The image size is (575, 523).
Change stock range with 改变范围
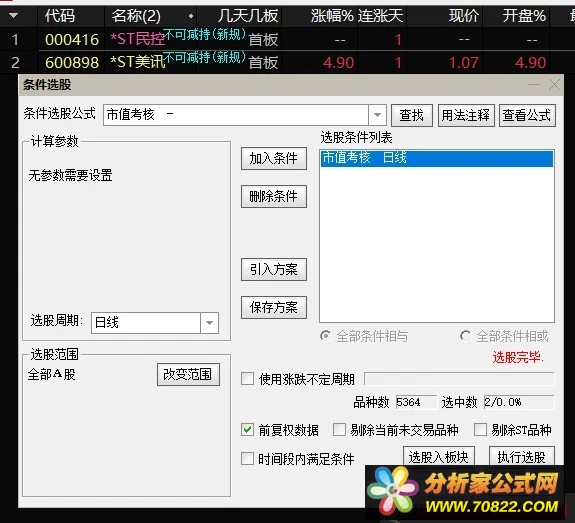pos(188,374)
